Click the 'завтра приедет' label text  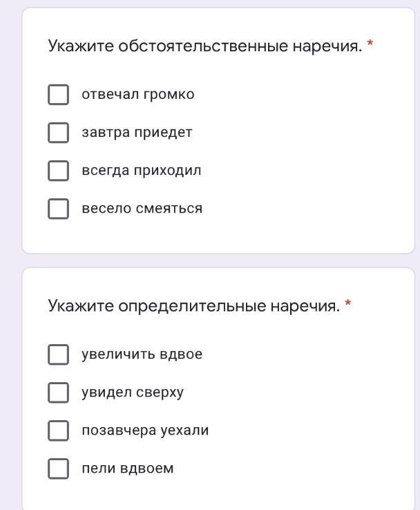137,133
